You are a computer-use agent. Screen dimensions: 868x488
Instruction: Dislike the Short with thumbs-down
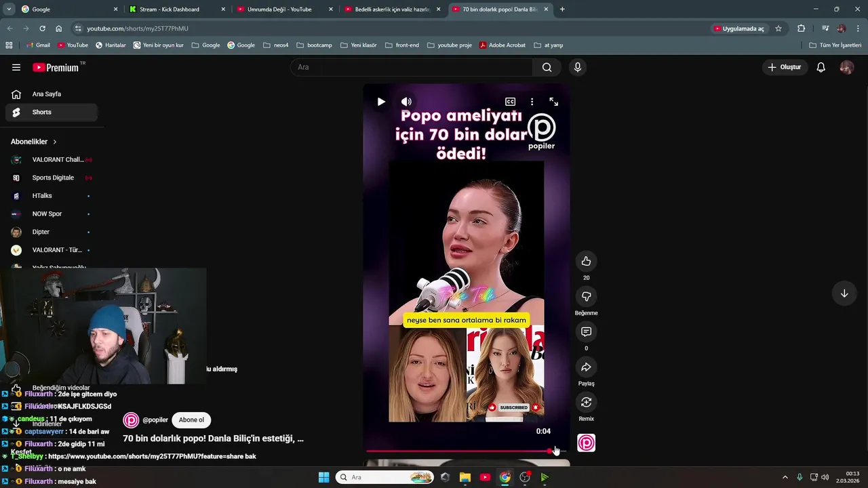click(x=586, y=296)
